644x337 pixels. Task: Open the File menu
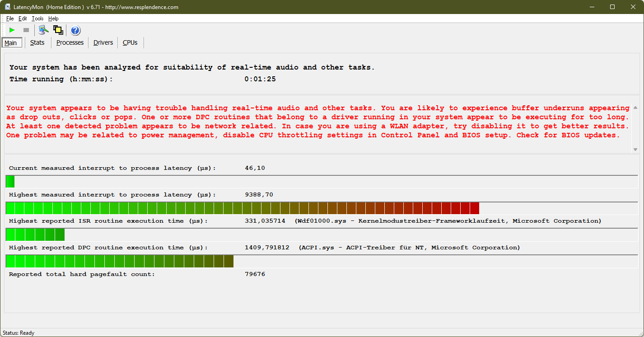coord(10,19)
